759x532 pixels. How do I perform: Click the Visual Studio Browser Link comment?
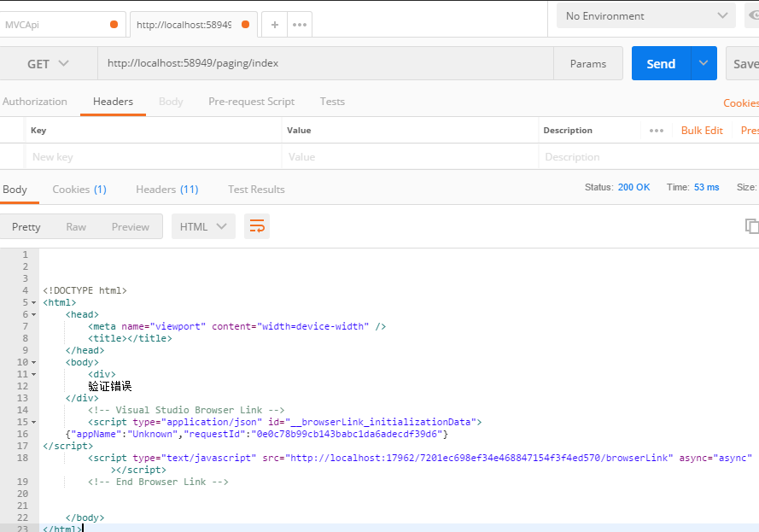click(x=186, y=410)
